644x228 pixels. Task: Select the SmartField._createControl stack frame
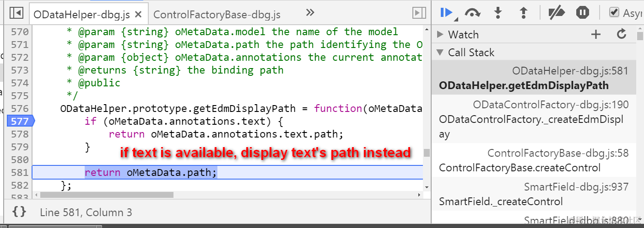[x=534, y=194]
